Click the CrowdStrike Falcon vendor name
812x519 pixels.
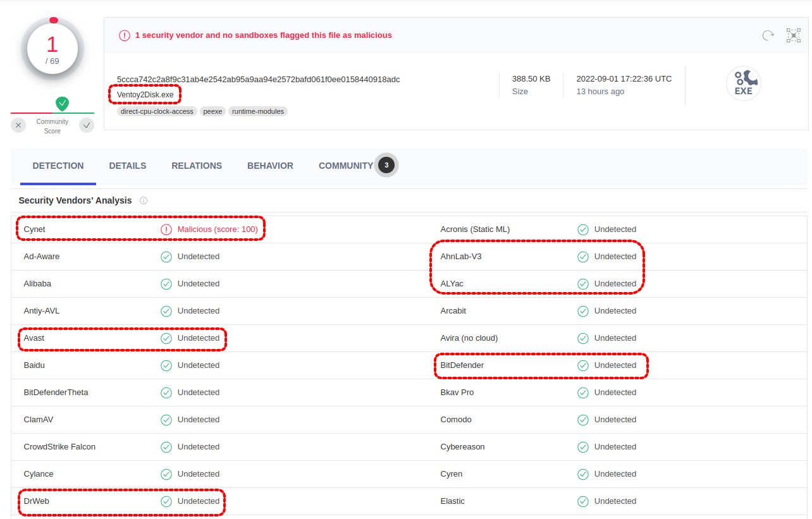59,447
